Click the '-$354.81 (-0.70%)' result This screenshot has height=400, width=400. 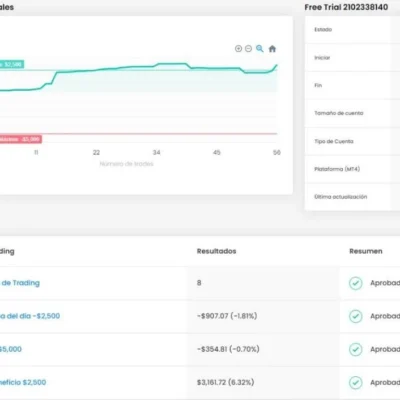click(228, 349)
